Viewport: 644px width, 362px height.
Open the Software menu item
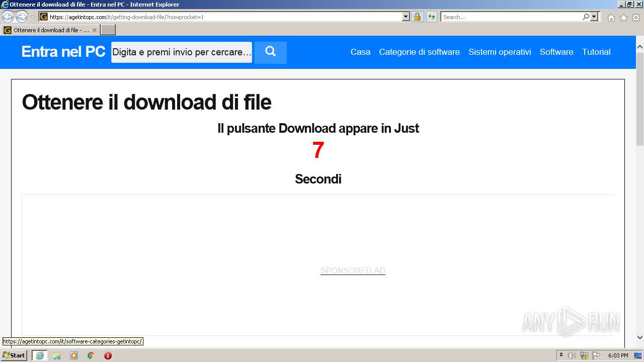[556, 52]
